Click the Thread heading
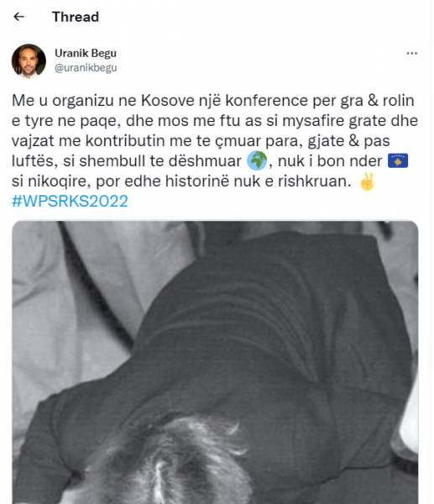 76,17
